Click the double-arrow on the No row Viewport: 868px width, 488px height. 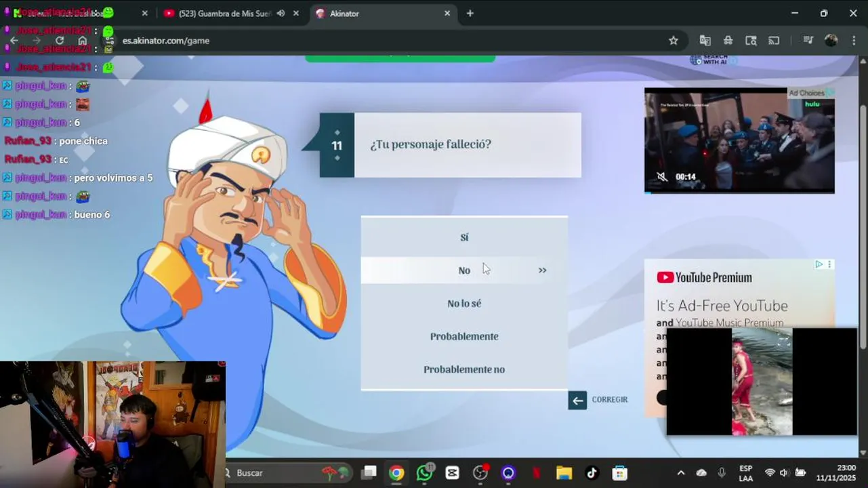[x=542, y=270]
